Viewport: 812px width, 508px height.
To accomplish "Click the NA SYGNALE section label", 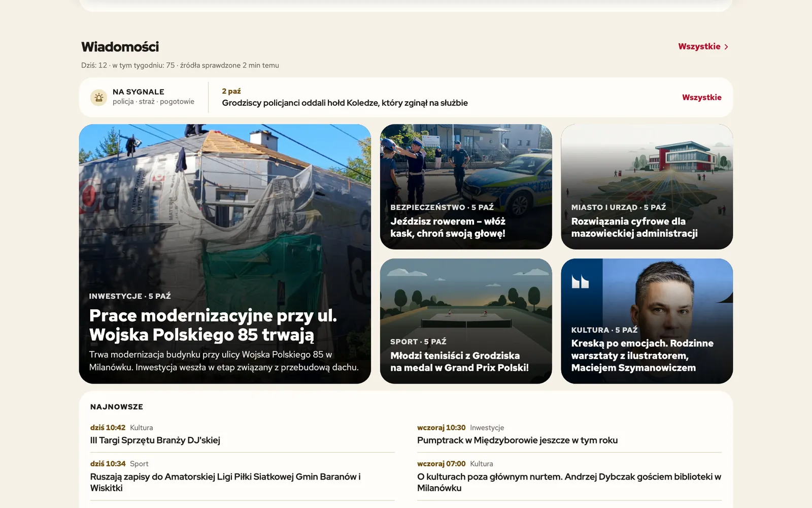I will coord(138,92).
